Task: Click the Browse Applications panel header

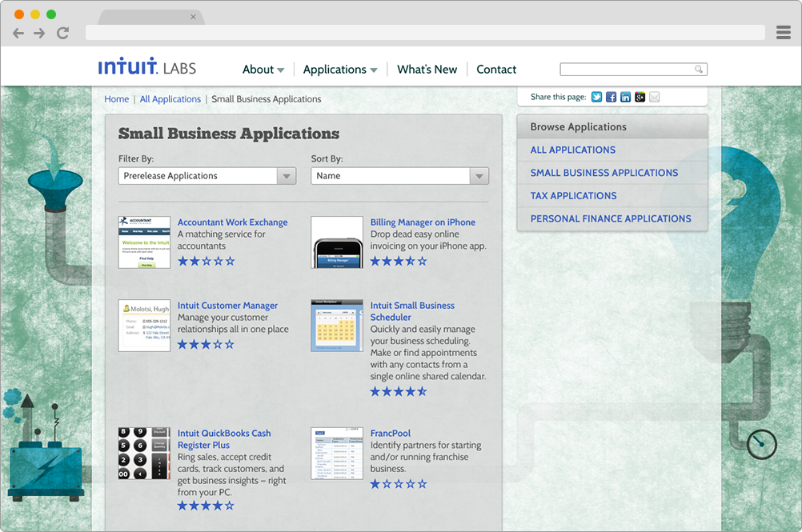Action: coord(612,126)
